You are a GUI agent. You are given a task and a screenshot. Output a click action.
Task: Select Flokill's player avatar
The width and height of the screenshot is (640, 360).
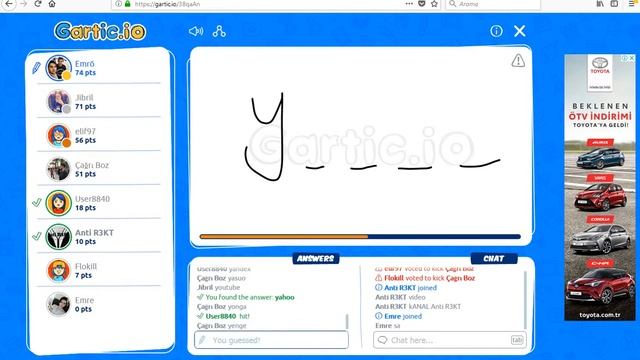point(58,271)
